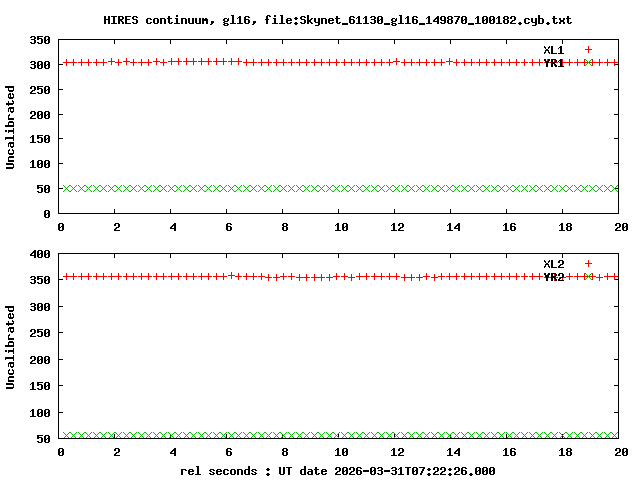Click the 20 x-axis tick under bottom plot
The width and height of the screenshot is (640, 480).
(619, 453)
